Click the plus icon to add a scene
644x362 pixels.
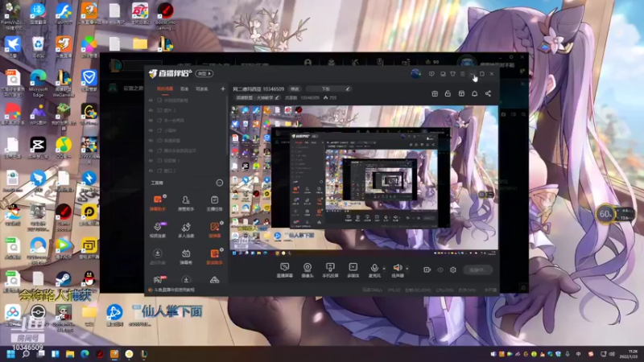coord(223,88)
